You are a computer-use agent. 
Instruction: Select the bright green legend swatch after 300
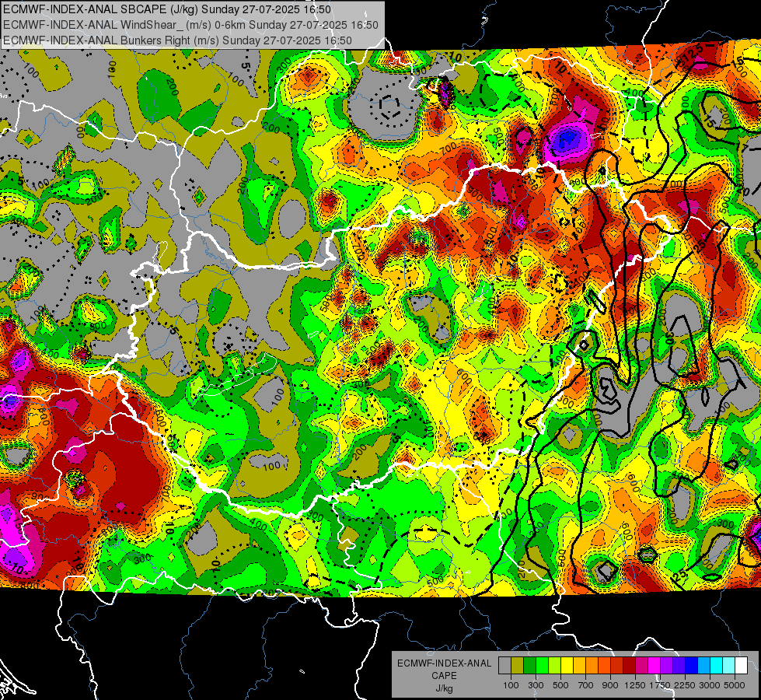(542, 666)
